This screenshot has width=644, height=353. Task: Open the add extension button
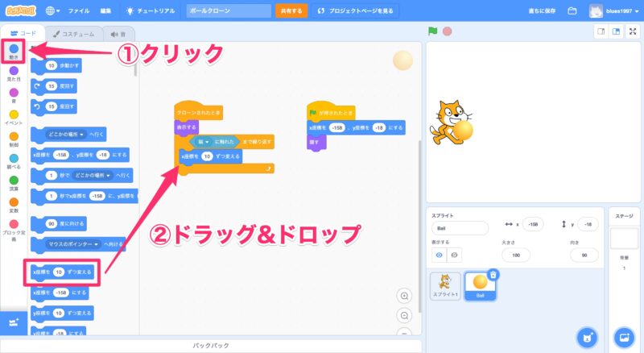(13, 322)
